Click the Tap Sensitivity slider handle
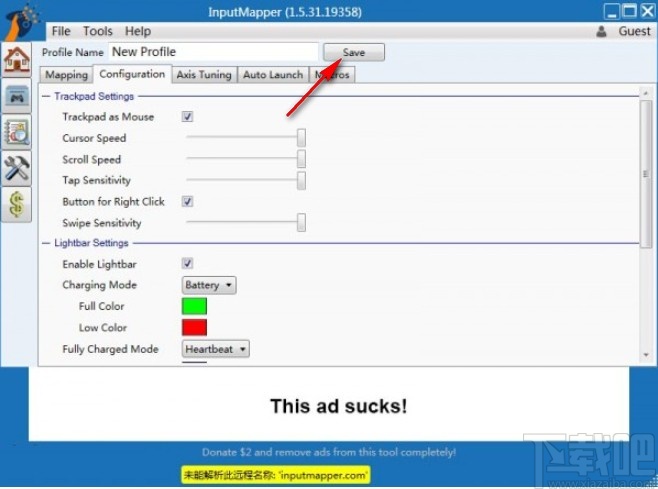The image size is (658, 489). (301, 180)
